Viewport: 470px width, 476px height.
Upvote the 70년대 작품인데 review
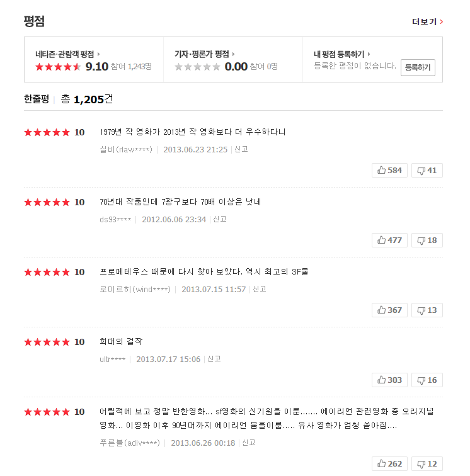tap(389, 241)
